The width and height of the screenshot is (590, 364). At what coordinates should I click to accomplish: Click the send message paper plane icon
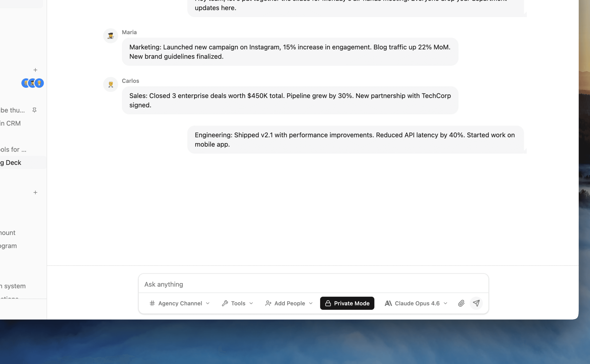pyautogui.click(x=476, y=303)
